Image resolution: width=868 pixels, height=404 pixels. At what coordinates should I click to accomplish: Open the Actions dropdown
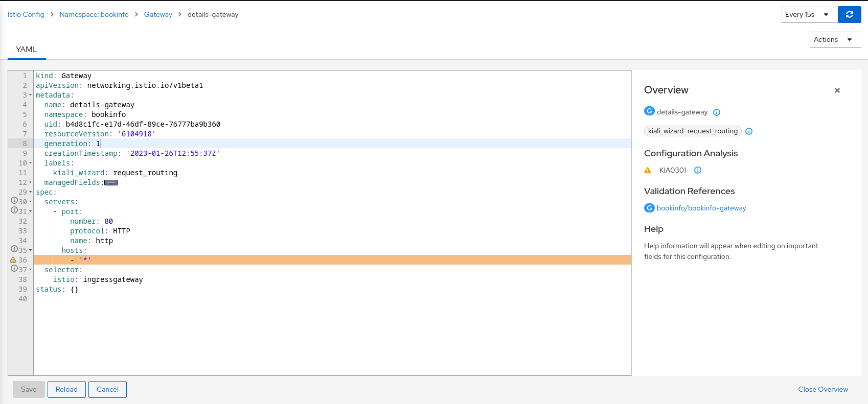(834, 39)
